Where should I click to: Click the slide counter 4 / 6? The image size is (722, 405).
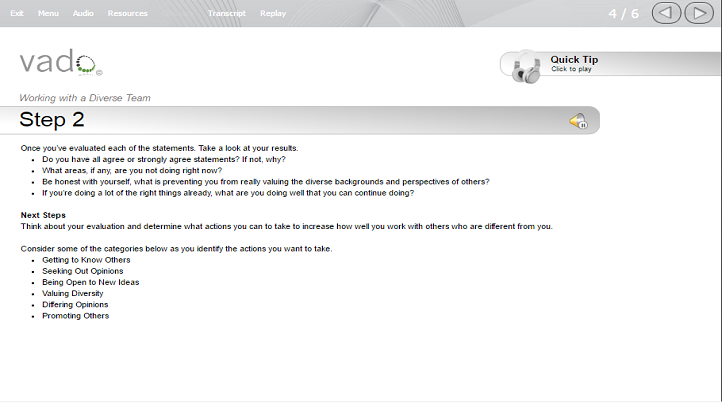click(x=623, y=14)
